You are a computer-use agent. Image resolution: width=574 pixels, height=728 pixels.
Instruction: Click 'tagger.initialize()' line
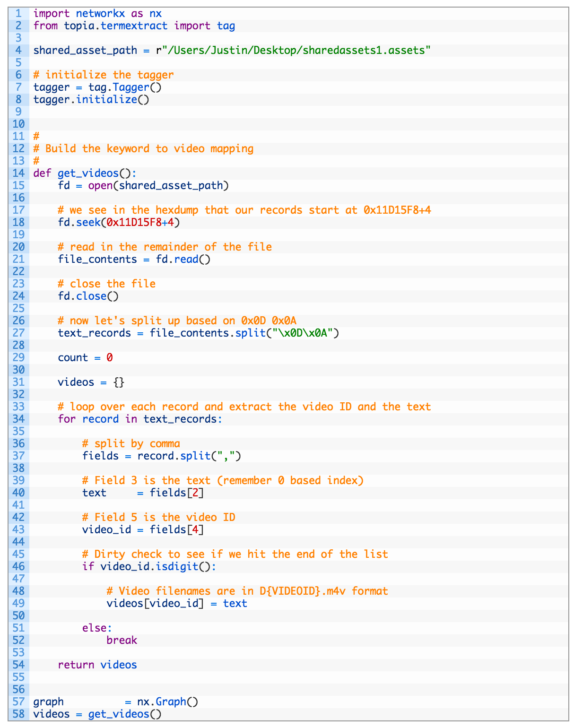91,99
